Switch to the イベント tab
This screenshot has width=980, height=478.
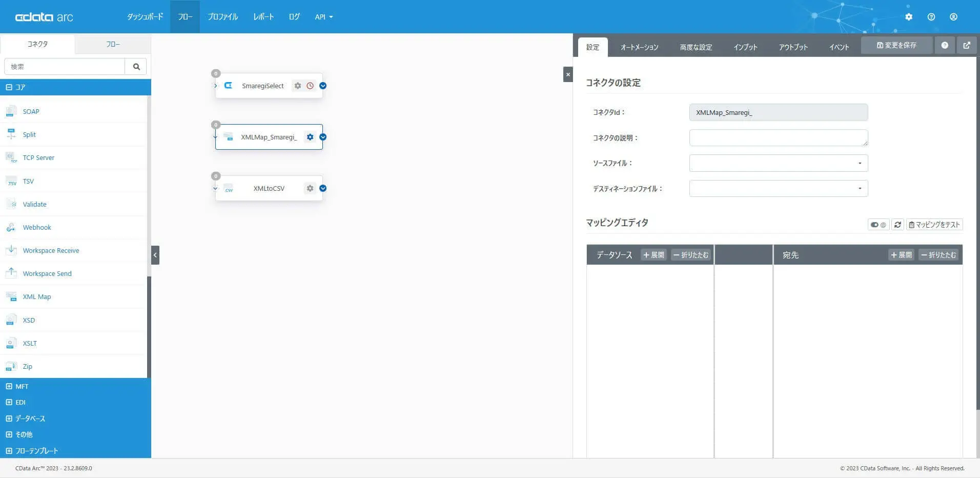[839, 47]
